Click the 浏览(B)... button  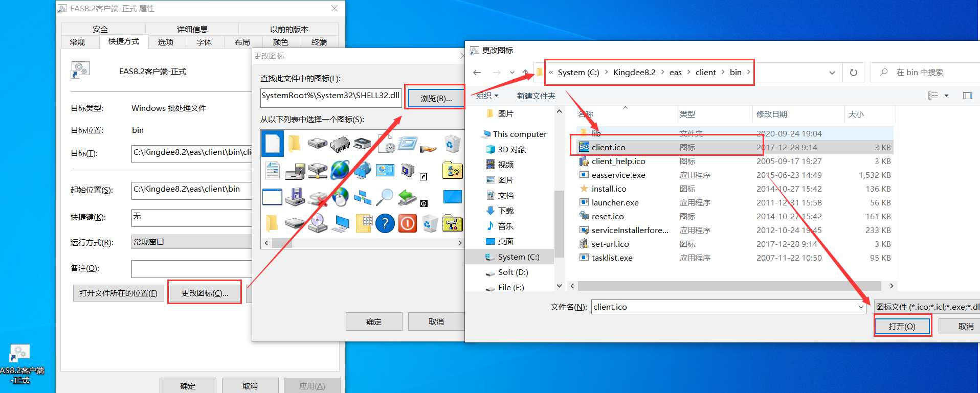click(436, 98)
